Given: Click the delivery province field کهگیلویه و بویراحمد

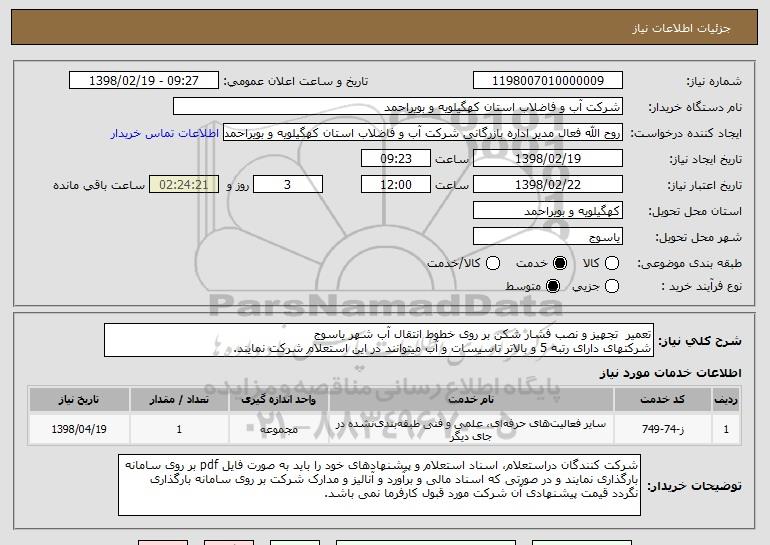Looking at the screenshot, I should [x=548, y=211].
